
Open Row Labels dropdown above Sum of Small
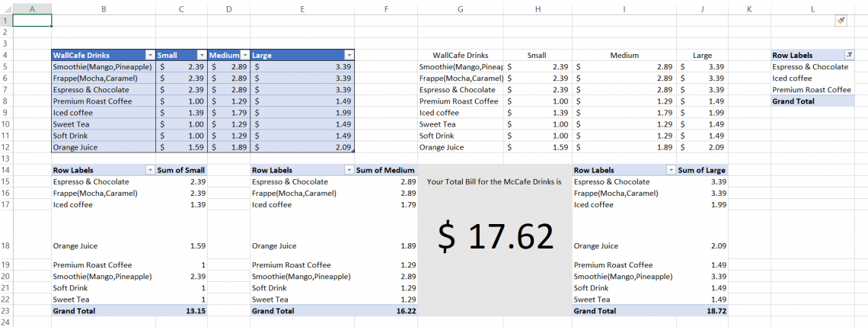pyautogui.click(x=150, y=171)
